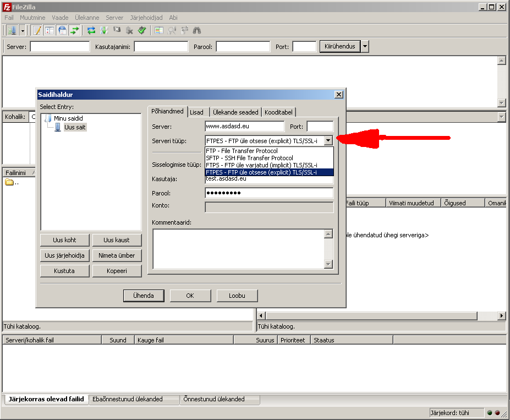Viewport: 510px width, 420px height.
Task: Switch to the Lisad tab
Action: coord(197,112)
